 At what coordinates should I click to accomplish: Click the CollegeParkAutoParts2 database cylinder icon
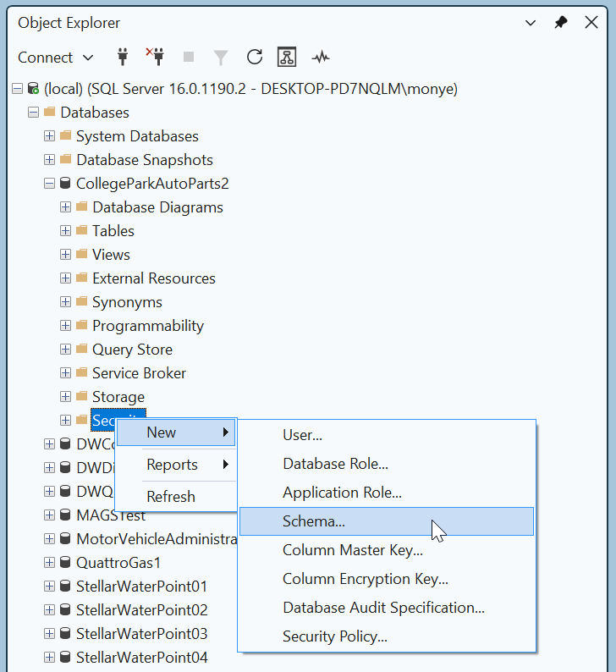coord(65,184)
